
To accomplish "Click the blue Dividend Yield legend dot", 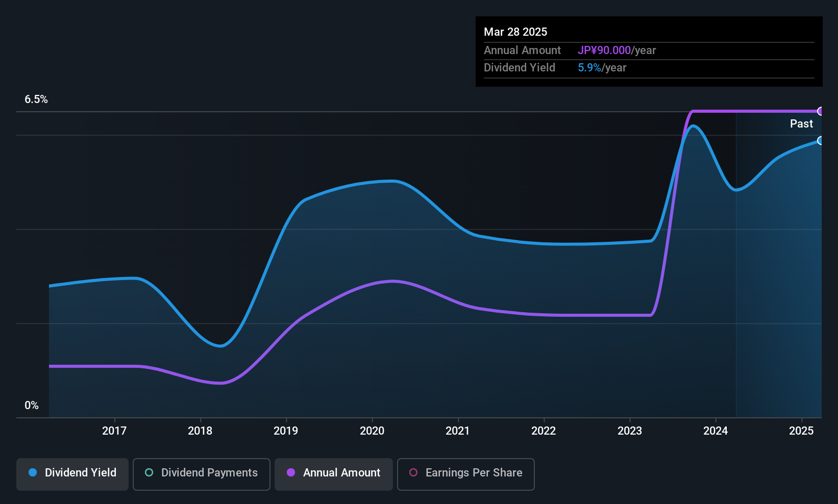I will [x=33, y=472].
